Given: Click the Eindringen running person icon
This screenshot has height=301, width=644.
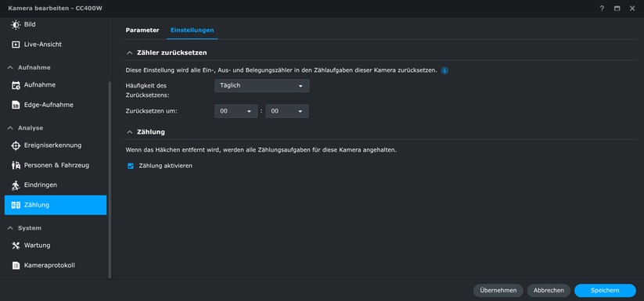Looking at the screenshot, I should [16, 185].
